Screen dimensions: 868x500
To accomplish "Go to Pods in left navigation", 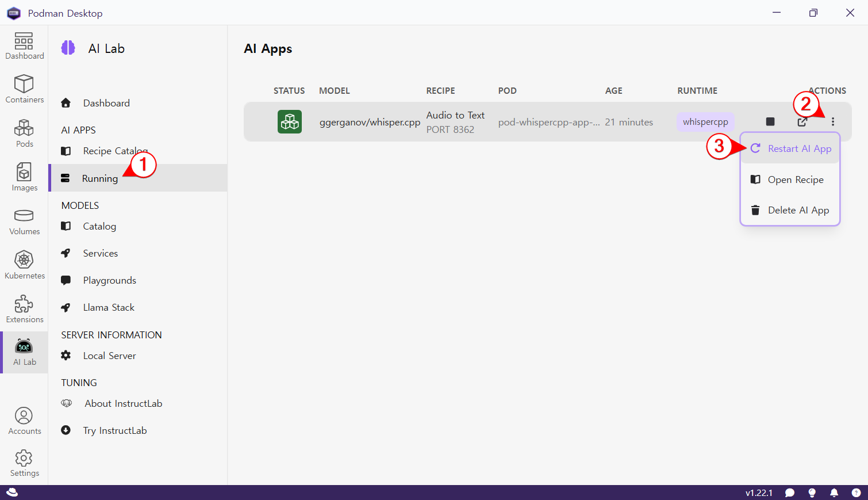I will (x=24, y=133).
